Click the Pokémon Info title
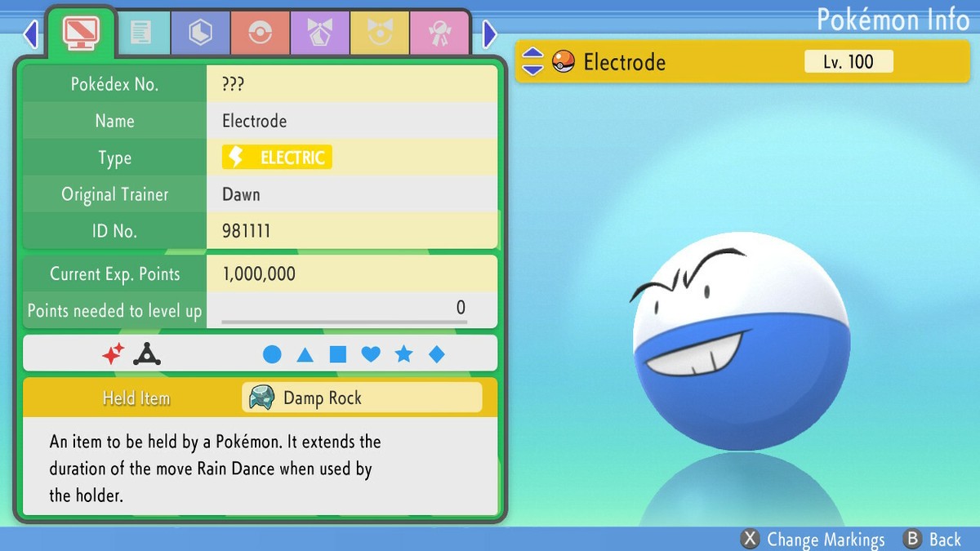This screenshot has width=980, height=551. tap(893, 19)
